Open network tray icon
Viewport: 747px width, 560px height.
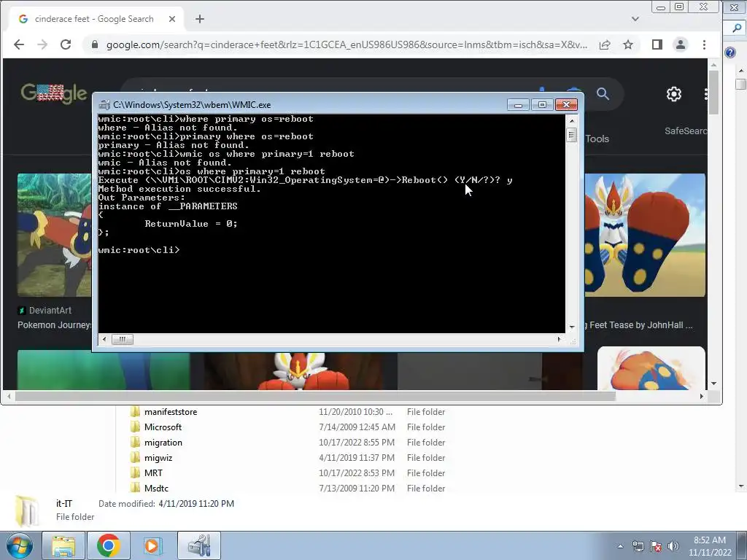[x=638, y=547]
